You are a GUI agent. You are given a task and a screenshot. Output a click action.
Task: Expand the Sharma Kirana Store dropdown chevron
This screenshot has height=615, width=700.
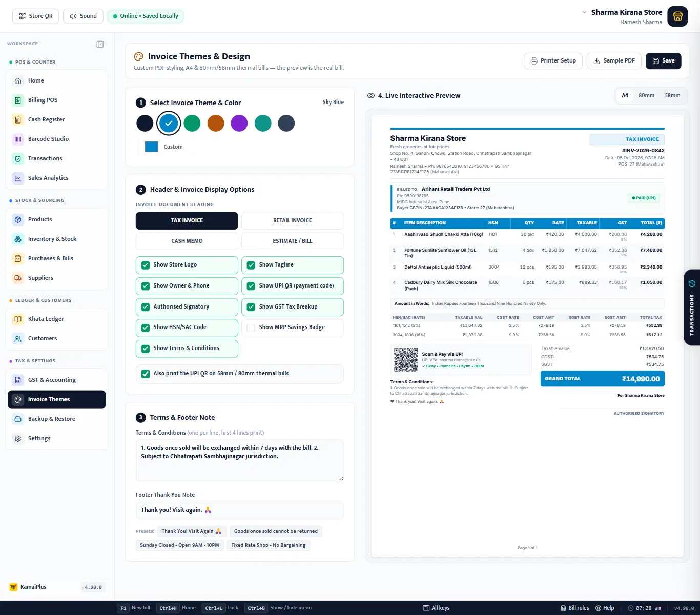[584, 12]
